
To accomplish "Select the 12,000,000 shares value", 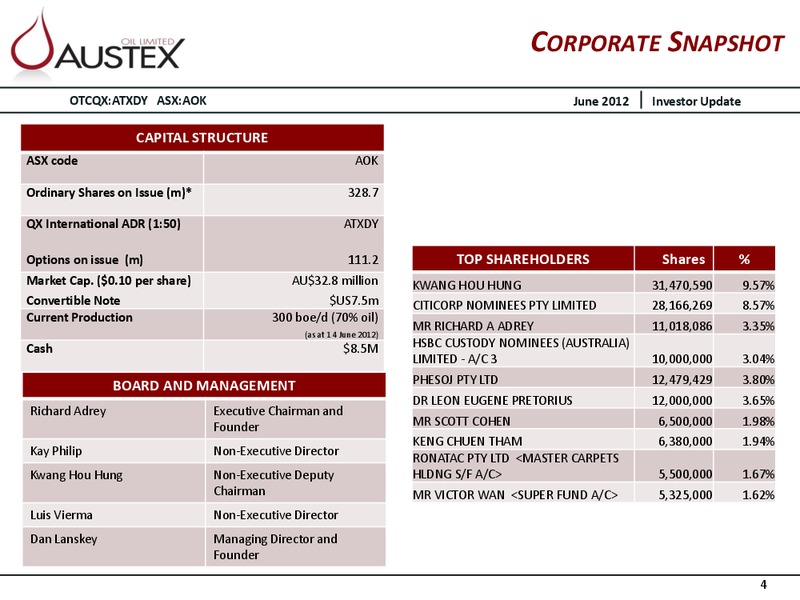I will (682, 401).
